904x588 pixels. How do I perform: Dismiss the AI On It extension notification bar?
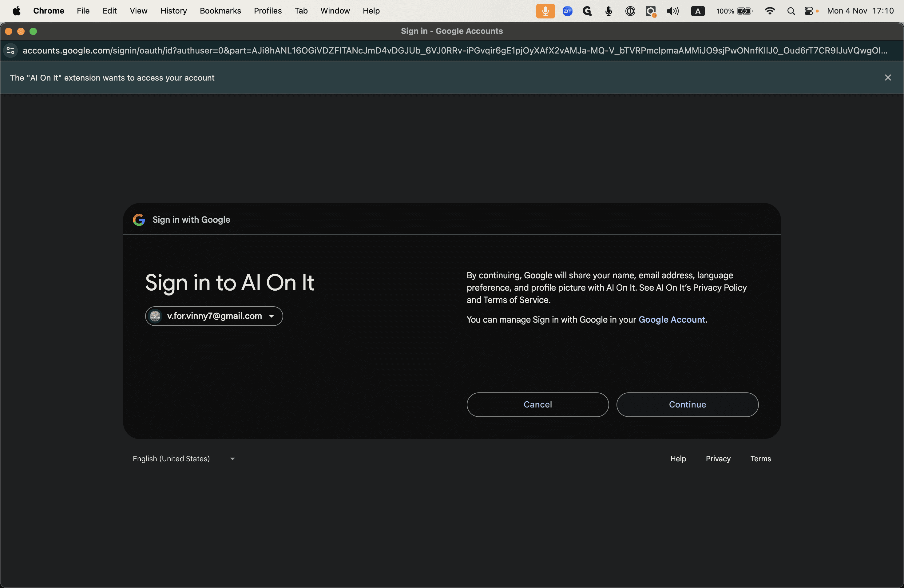click(888, 77)
